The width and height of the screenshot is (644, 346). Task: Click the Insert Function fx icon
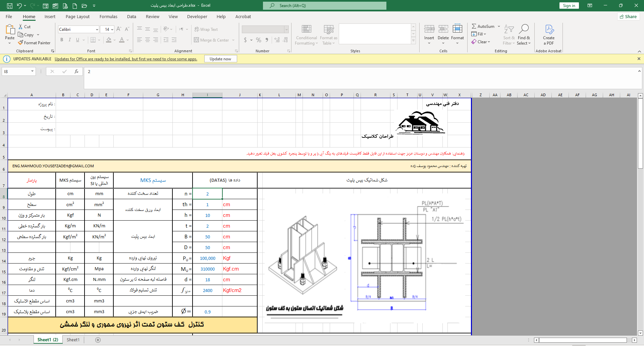76,71
